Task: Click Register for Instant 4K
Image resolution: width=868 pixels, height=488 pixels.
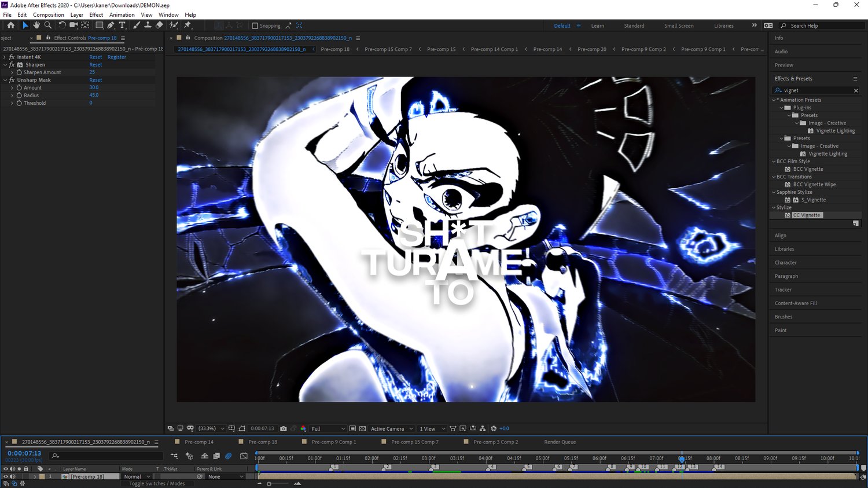Action: tap(117, 57)
